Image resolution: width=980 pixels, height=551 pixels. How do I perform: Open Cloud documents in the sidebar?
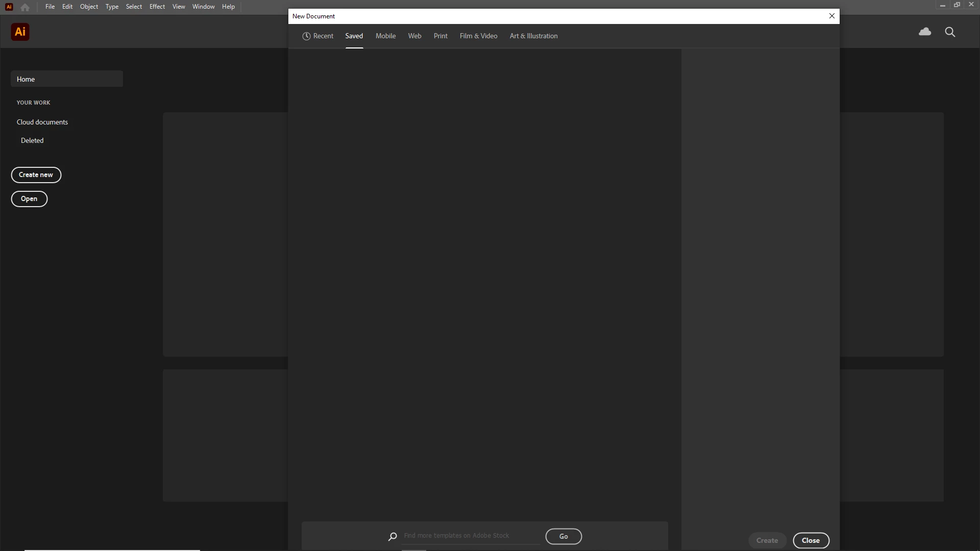click(42, 122)
